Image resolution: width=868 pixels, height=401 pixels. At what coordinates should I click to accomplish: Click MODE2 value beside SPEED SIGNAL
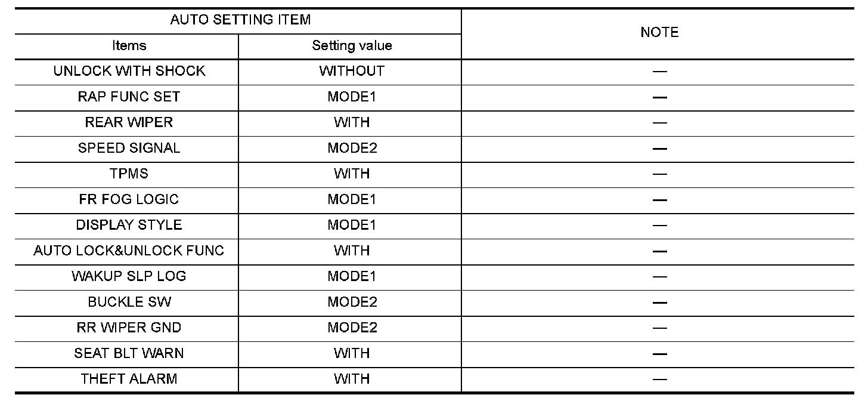[x=352, y=148]
